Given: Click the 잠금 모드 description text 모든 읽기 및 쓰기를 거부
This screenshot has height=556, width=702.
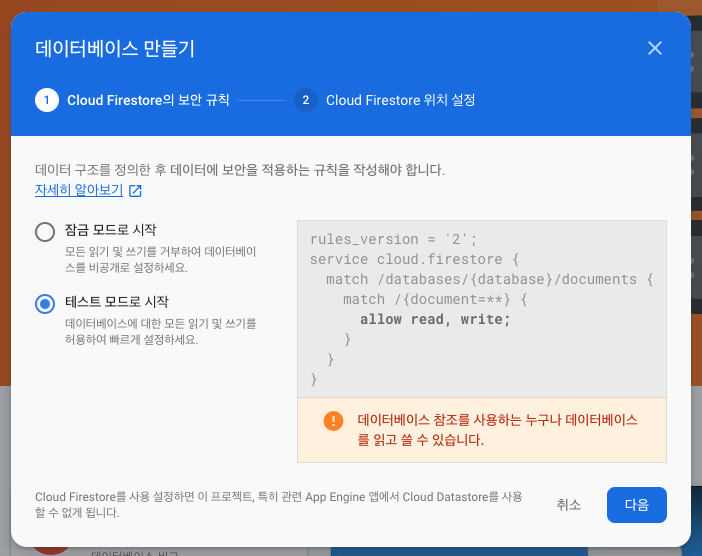Looking at the screenshot, I should [160, 259].
